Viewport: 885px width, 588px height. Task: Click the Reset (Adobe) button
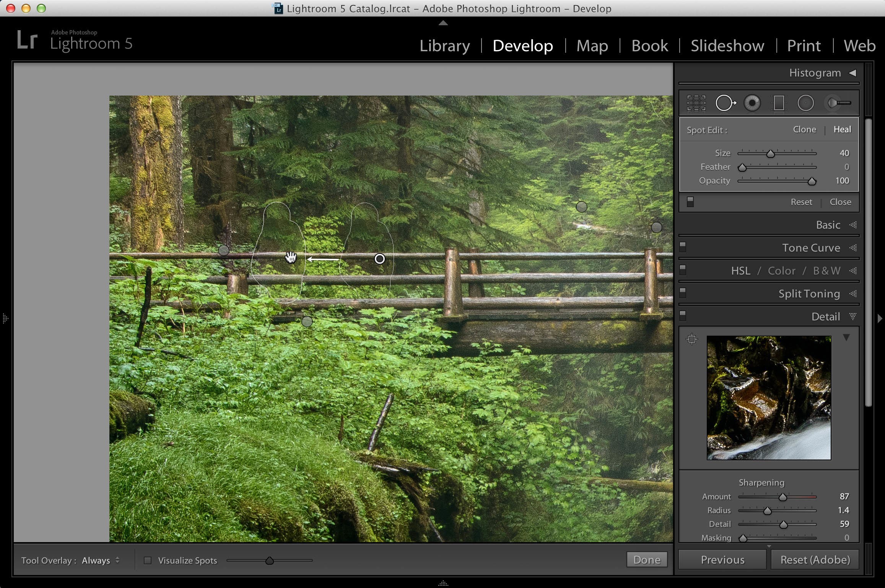pos(815,560)
